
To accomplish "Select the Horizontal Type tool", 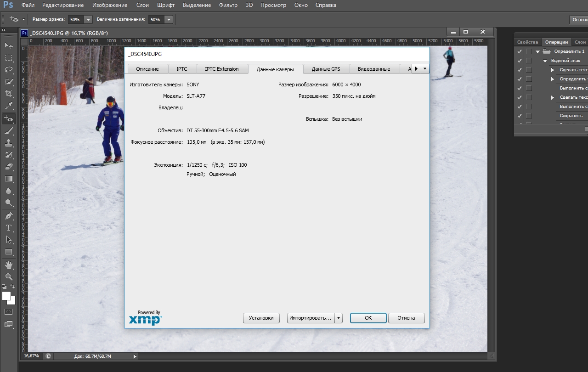I will [9, 228].
